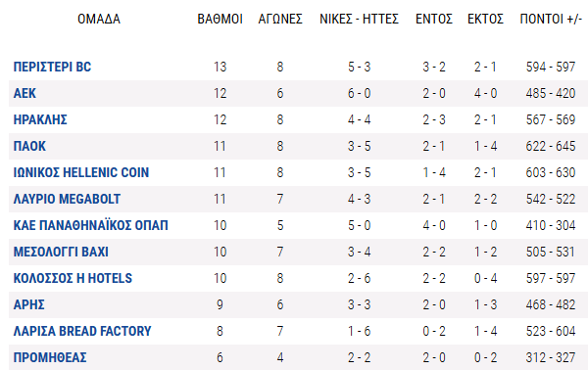The image size is (588, 370).
Task: Click ΑΕΚ's 485 - 420 points cell
Action: click(551, 93)
